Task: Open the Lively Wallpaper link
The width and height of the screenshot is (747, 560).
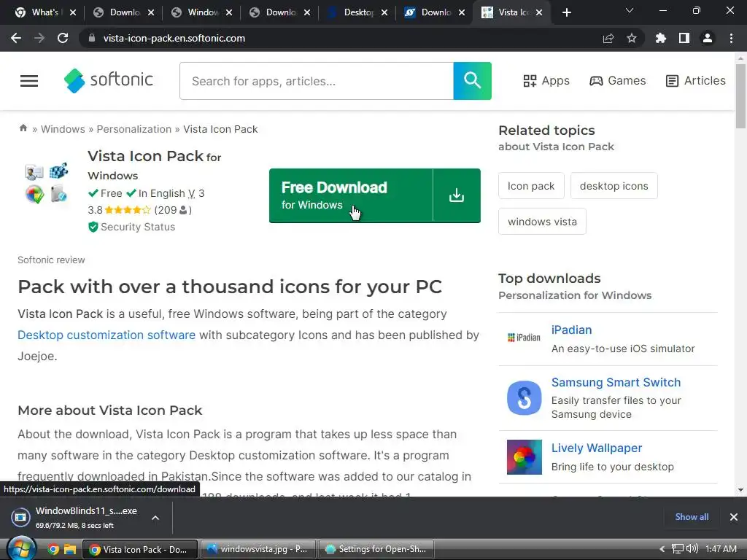Action: pos(597,448)
